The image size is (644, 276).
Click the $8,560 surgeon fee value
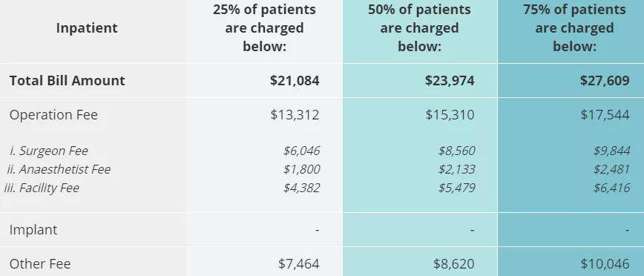click(x=457, y=151)
